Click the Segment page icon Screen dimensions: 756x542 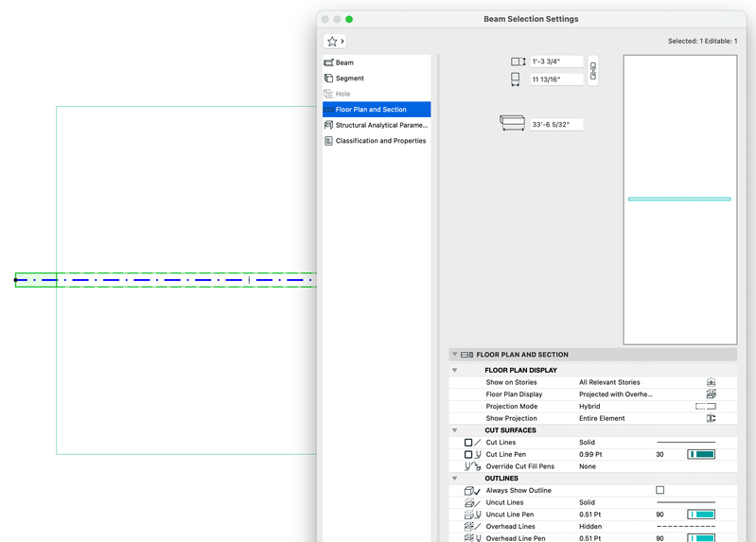click(x=328, y=79)
